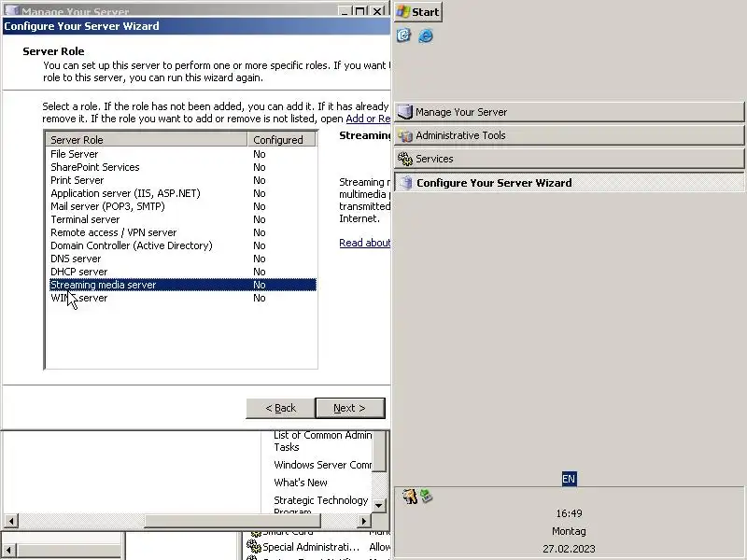
Task: Sort by the Server Role column header
Action: pos(147,139)
